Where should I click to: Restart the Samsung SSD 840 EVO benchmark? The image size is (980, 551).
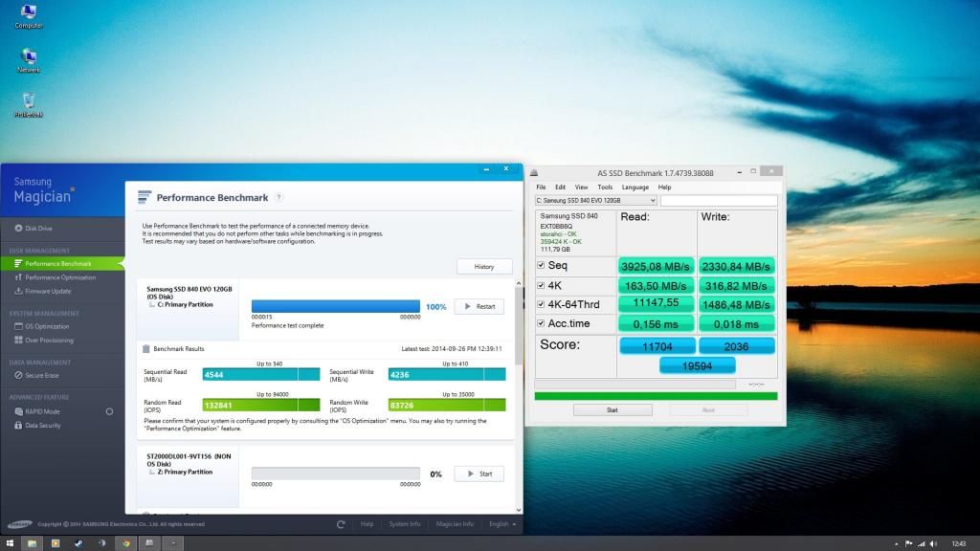[x=479, y=306]
